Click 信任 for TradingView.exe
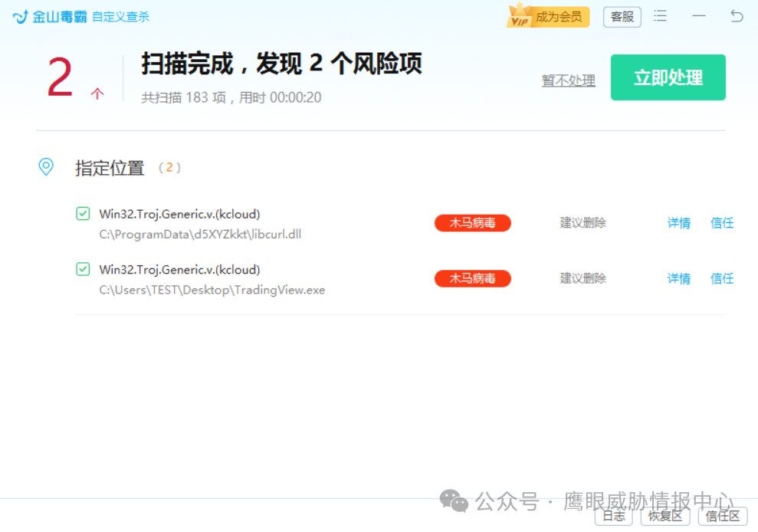 (722, 278)
